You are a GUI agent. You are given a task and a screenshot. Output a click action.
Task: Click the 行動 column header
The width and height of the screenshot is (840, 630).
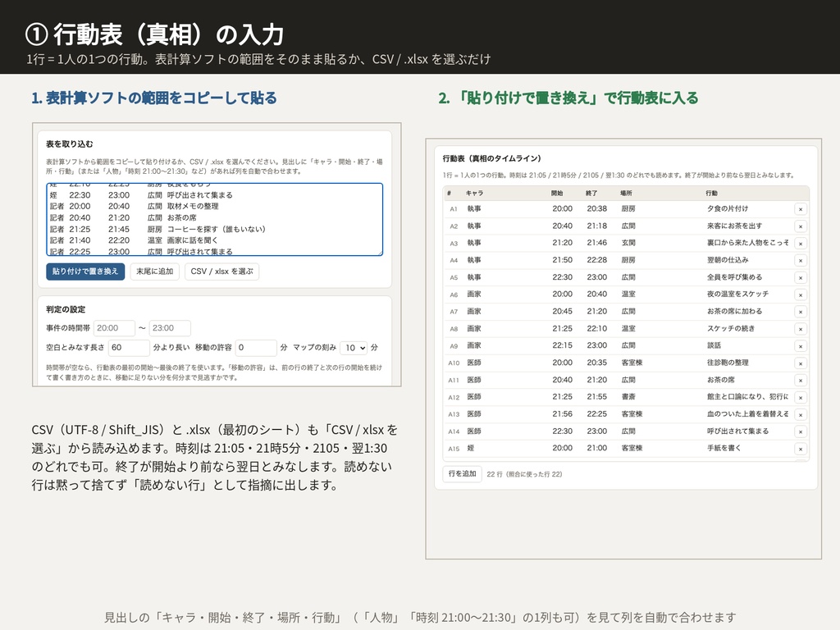711,193
